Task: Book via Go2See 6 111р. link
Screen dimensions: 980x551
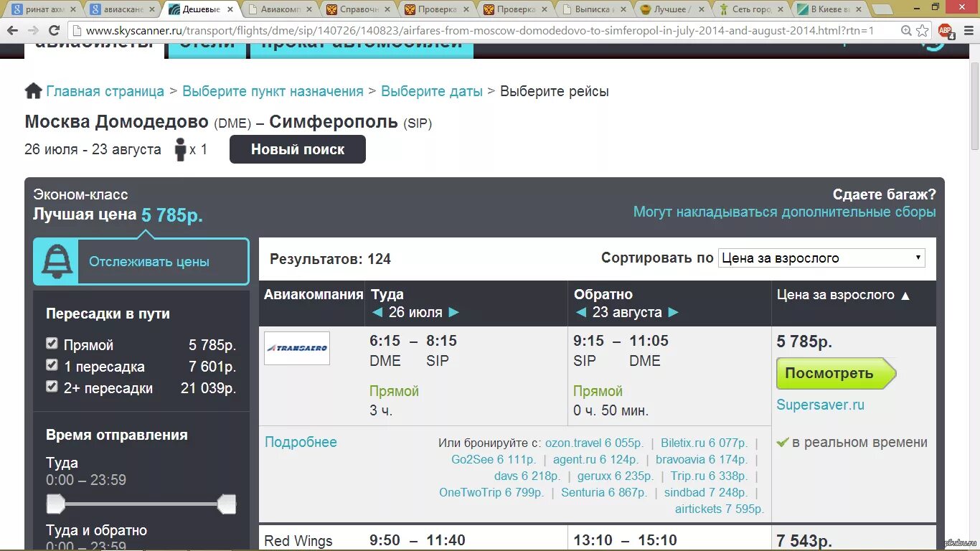Action: coord(494,459)
